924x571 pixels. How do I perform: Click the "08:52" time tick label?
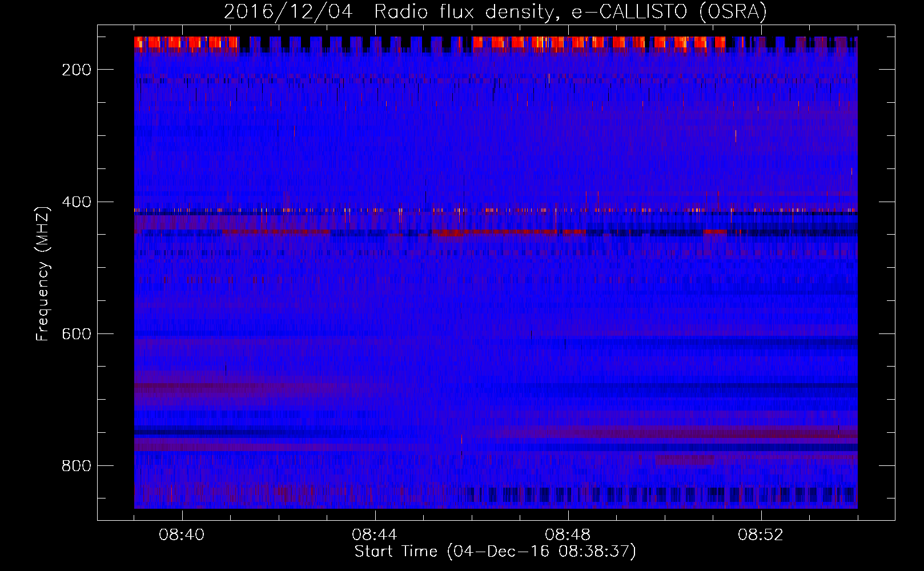[x=761, y=535]
